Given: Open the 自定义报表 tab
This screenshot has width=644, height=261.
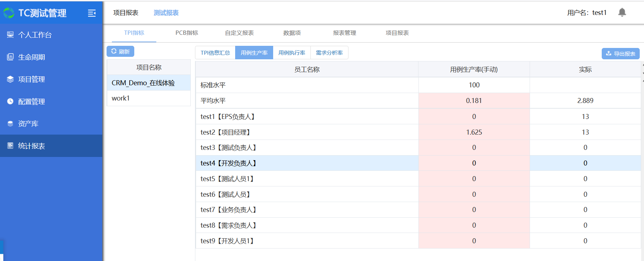Looking at the screenshot, I should (239, 33).
